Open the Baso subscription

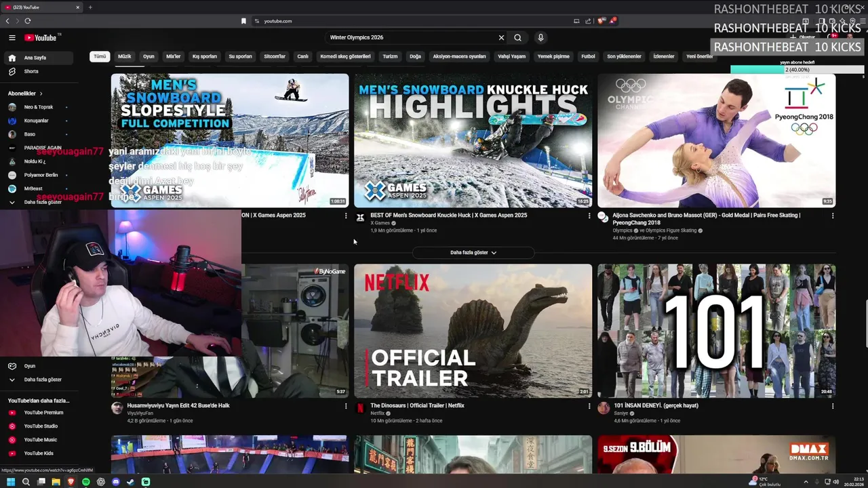tap(30, 134)
